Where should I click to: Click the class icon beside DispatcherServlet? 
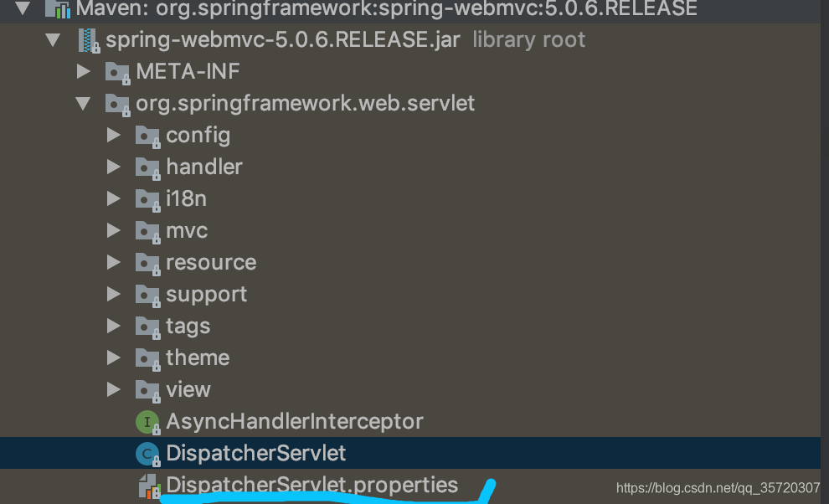[x=147, y=453]
